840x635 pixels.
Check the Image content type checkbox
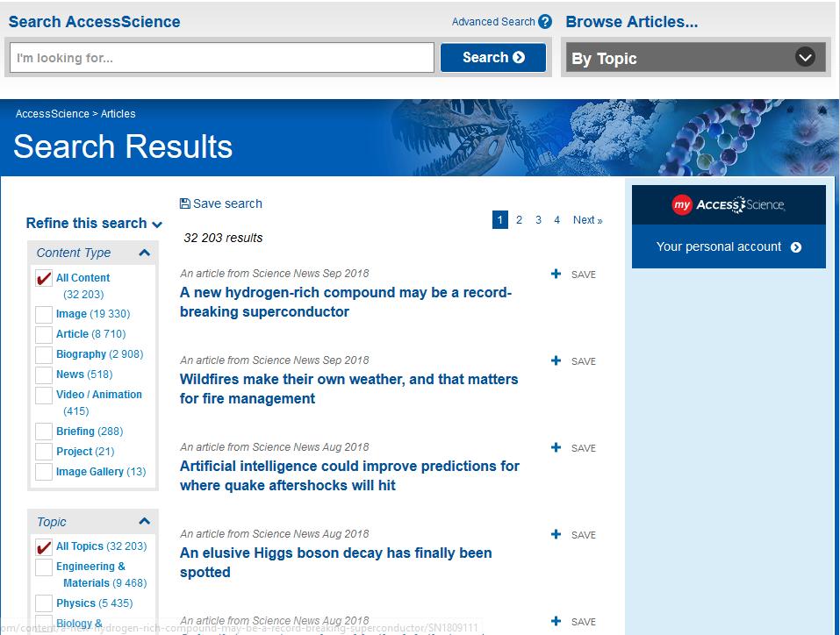point(44,314)
